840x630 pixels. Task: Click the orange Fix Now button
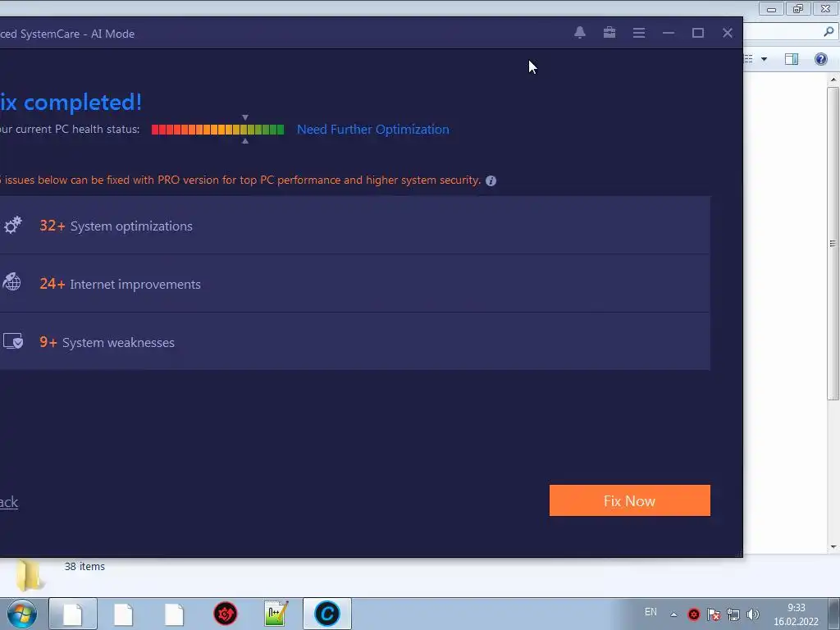(x=629, y=500)
